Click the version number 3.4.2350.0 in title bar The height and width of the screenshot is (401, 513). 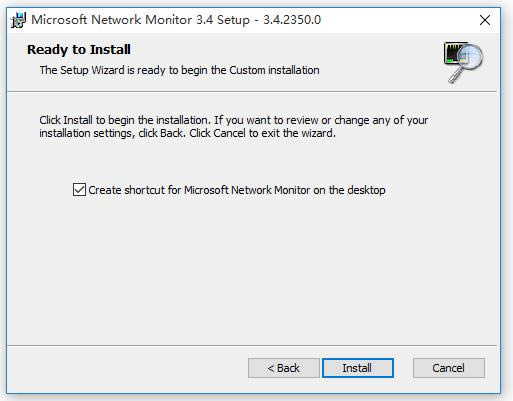point(292,20)
